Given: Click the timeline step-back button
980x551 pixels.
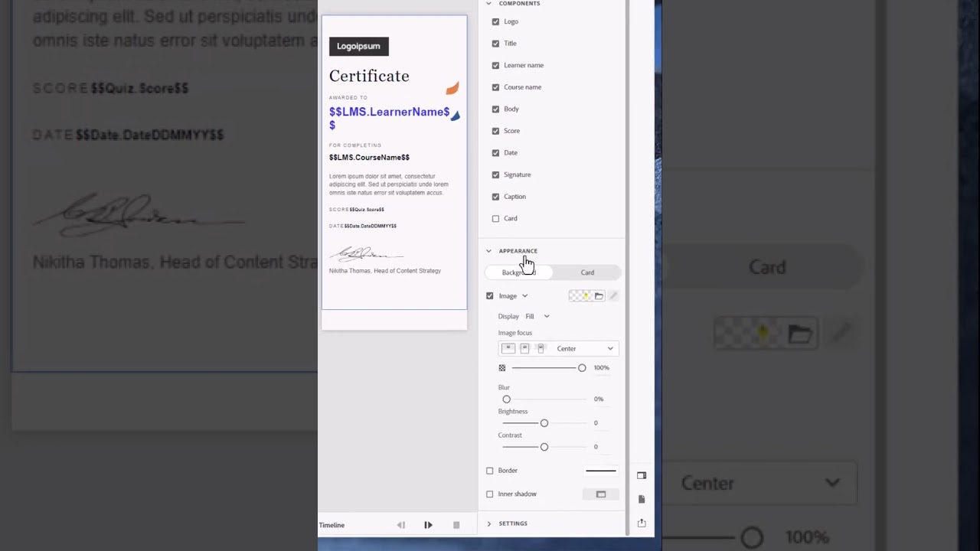Looking at the screenshot, I should [x=400, y=525].
